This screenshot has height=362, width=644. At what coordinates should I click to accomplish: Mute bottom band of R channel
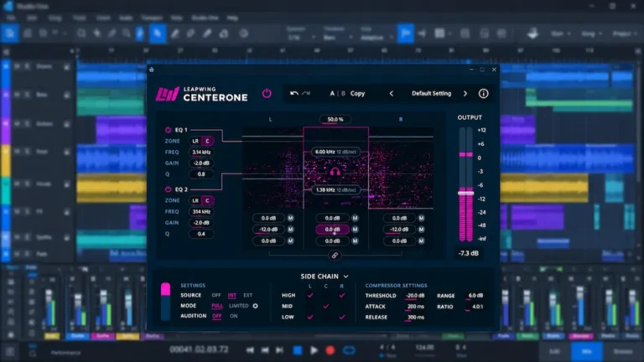click(x=421, y=241)
